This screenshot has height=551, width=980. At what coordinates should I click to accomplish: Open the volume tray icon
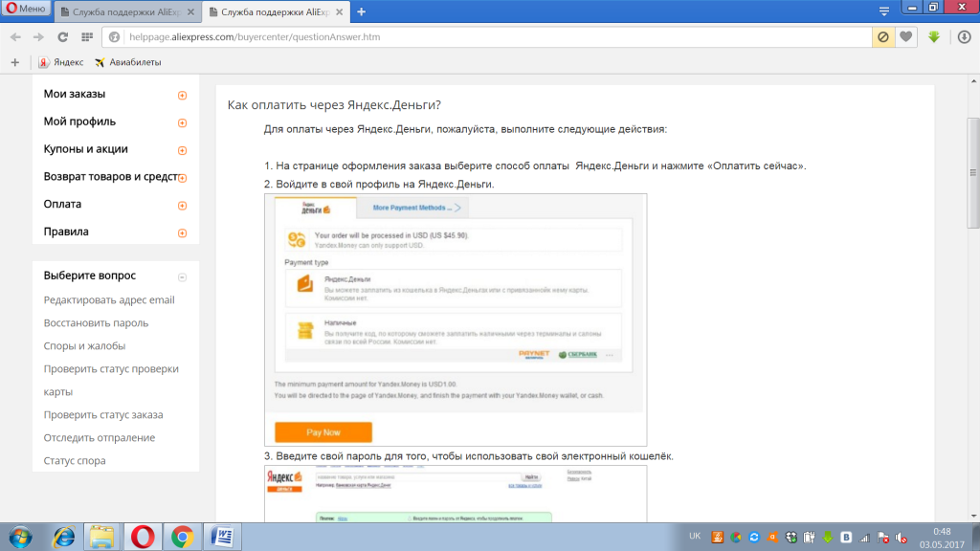(x=902, y=538)
